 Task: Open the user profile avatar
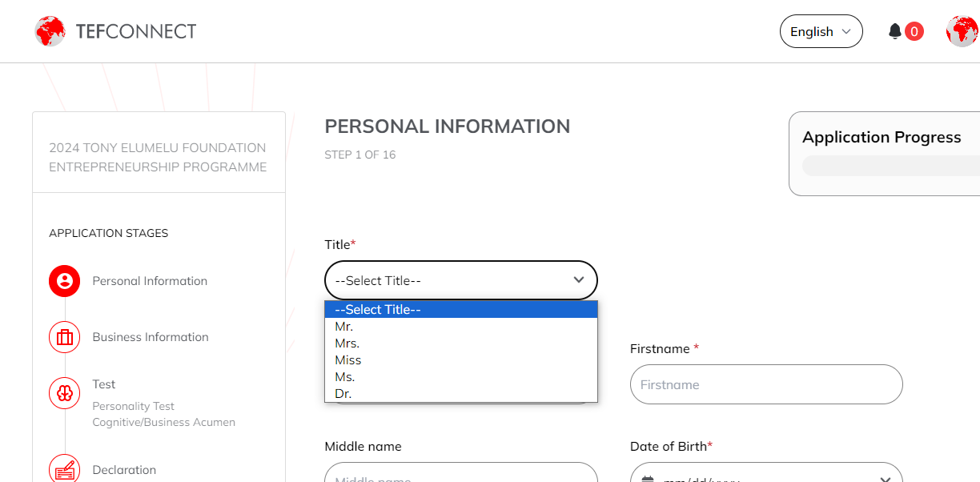tap(962, 31)
